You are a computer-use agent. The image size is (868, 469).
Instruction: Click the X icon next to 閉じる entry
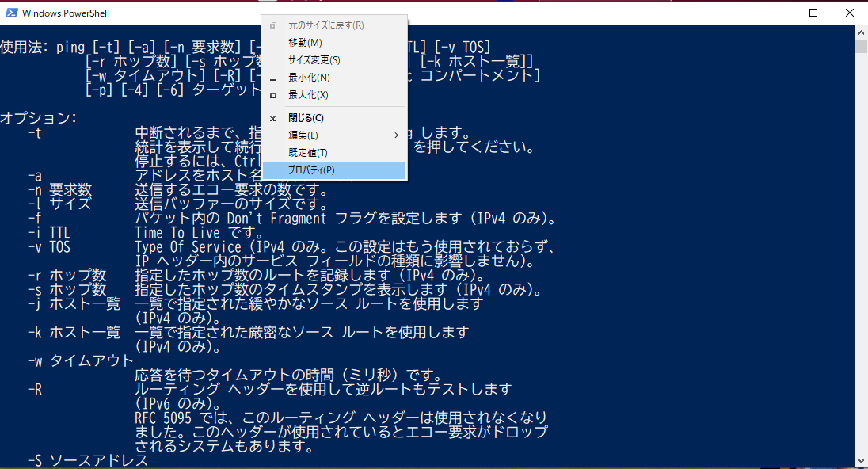click(272, 117)
